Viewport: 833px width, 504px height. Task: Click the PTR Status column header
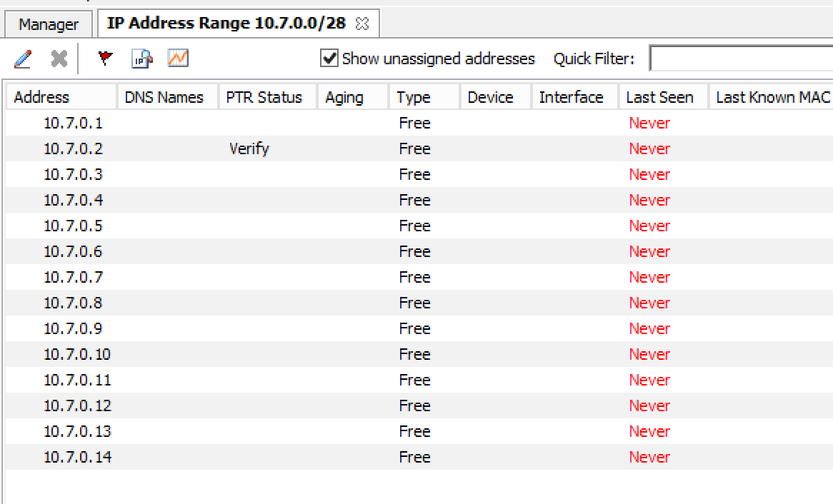tap(264, 97)
